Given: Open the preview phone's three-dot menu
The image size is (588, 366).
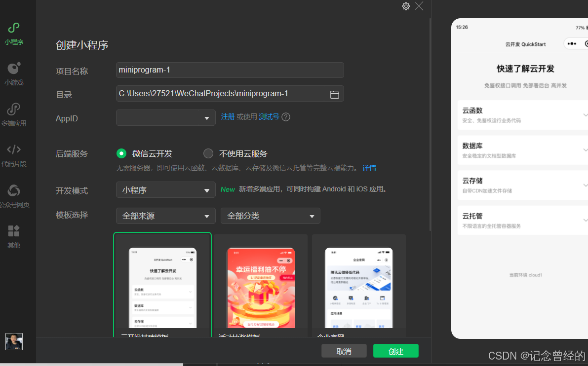Looking at the screenshot, I should click(x=572, y=44).
